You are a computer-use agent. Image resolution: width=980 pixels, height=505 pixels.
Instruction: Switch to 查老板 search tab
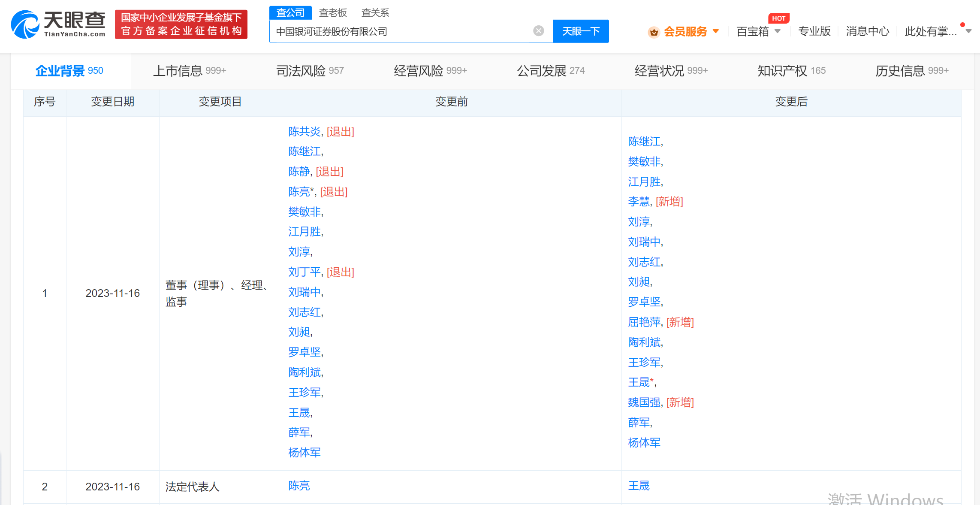[333, 13]
